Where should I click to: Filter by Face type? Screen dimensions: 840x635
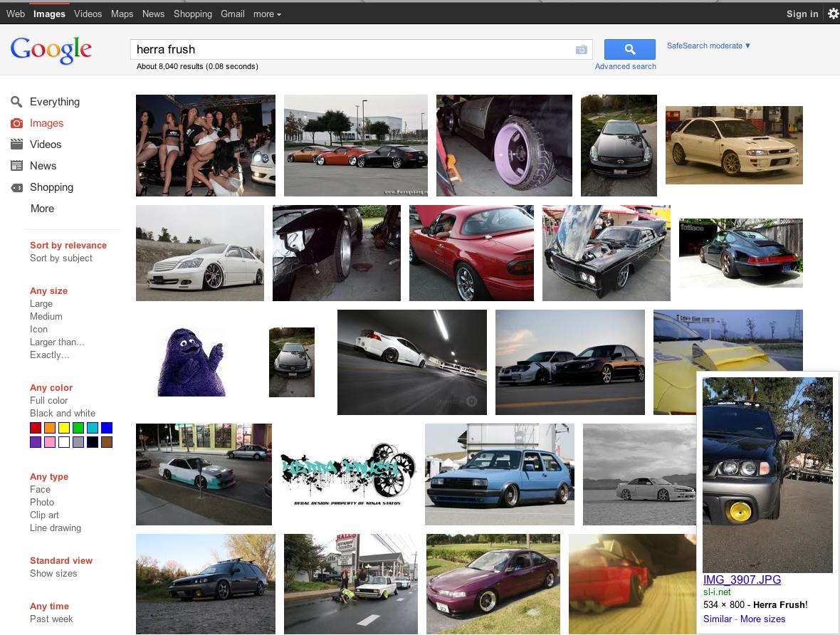coord(40,489)
